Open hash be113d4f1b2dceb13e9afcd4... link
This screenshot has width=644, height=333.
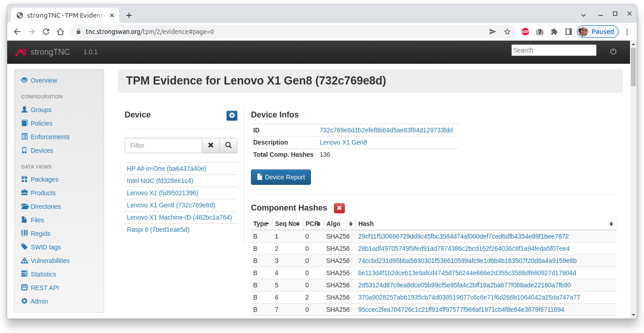[x=467, y=273]
